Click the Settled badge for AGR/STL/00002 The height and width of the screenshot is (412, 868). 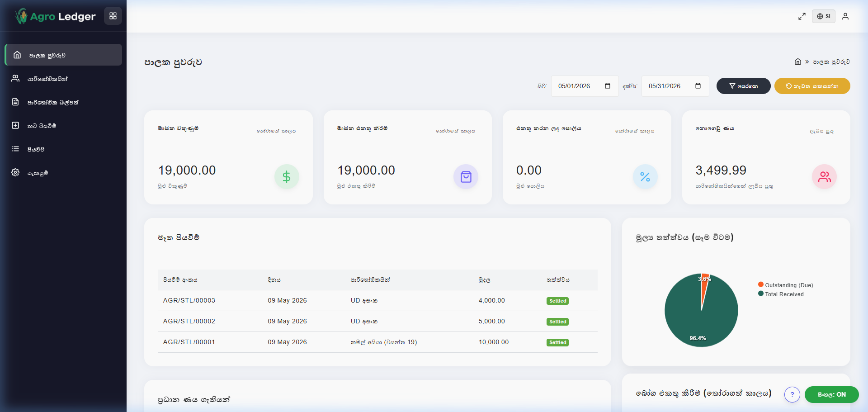(x=557, y=322)
